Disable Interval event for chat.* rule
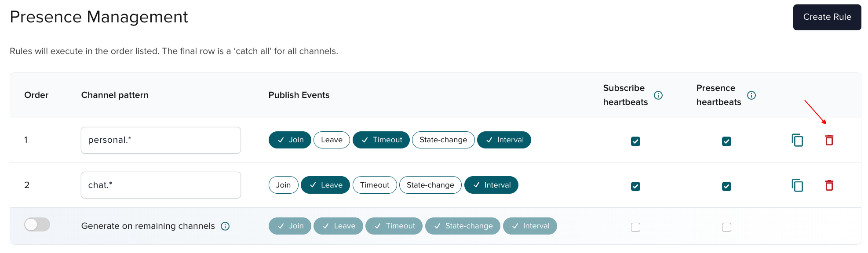The image size is (868, 253). pyautogui.click(x=491, y=185)
